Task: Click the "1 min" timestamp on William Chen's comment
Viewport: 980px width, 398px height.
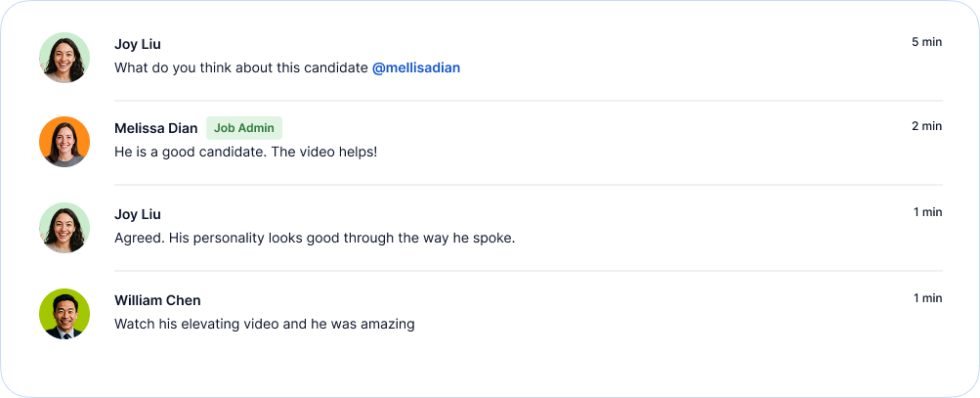Action: click(927, 298)
